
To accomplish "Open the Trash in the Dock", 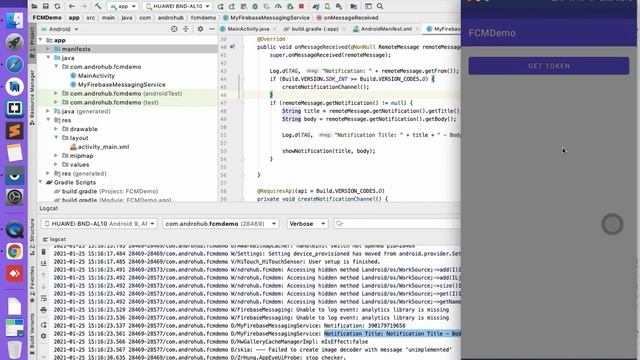I will click(14, 349).
